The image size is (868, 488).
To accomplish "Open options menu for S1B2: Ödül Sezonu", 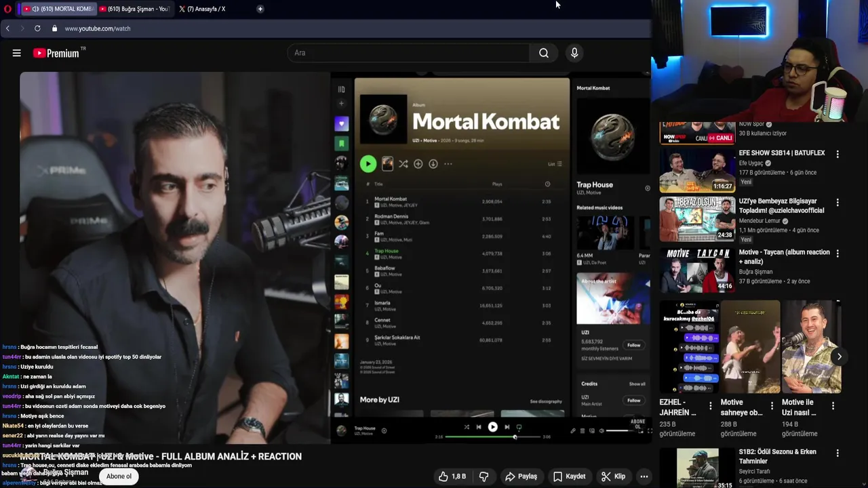I will 837,453.
